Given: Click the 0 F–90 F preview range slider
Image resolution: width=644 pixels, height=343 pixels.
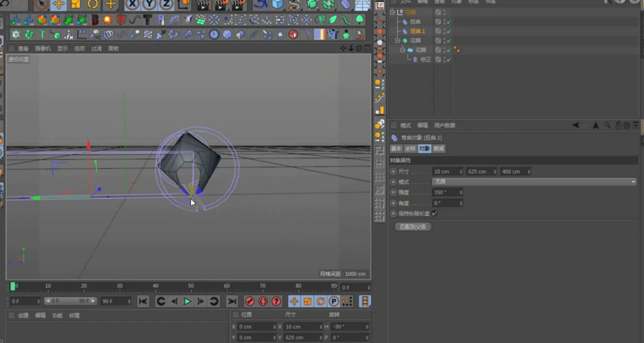Looking at the screenshot, I should click(x=70, y=301).
